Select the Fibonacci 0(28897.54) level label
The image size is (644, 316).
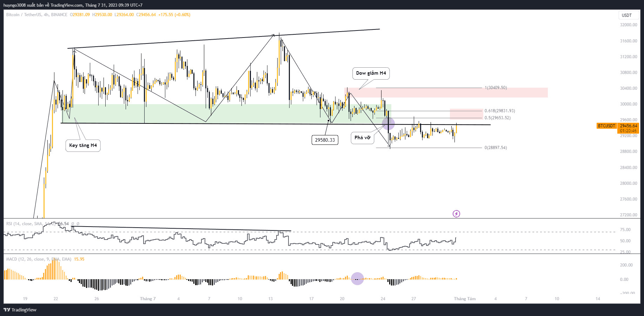tap(496, 148)
